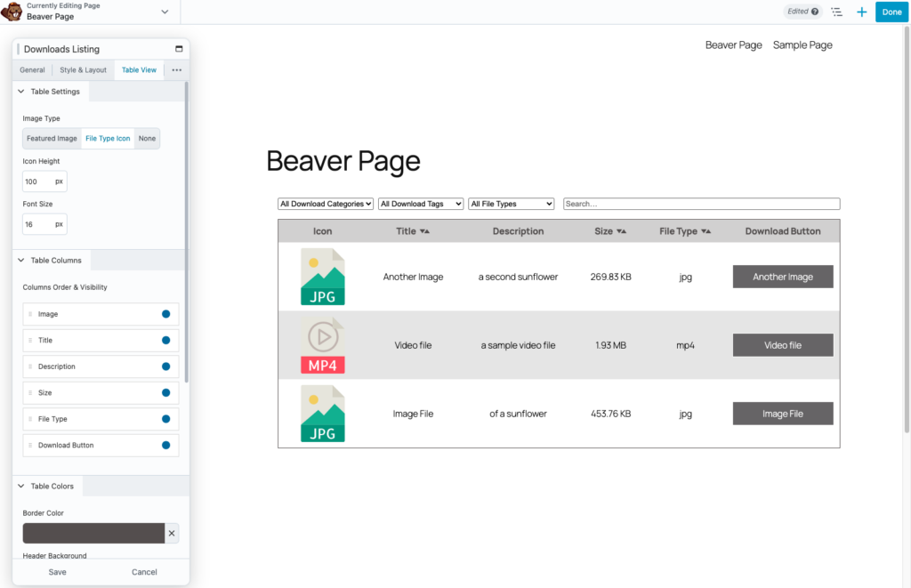
Task: Collapse the Table Columns section
Action: pos(21,261)
